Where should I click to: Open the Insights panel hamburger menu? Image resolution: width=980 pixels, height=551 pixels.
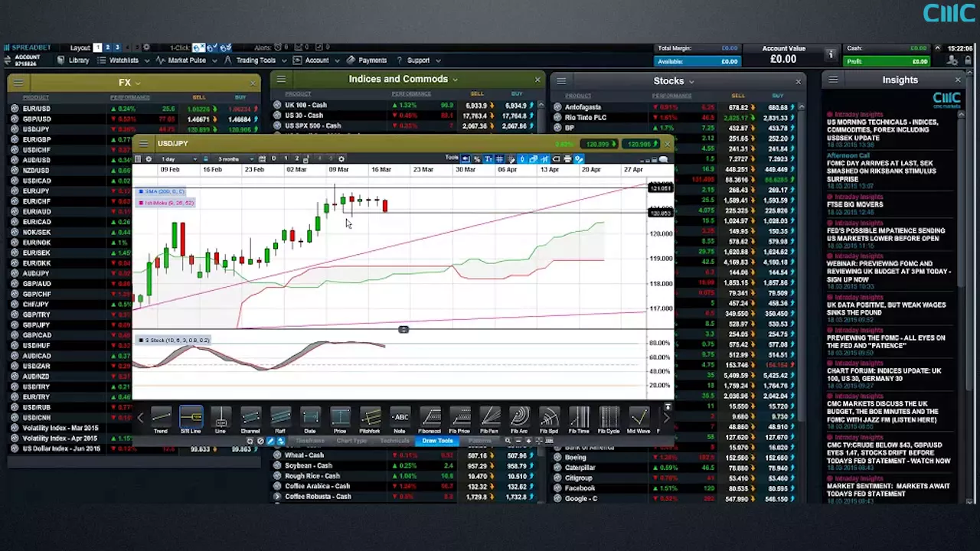tap(833, 80)
